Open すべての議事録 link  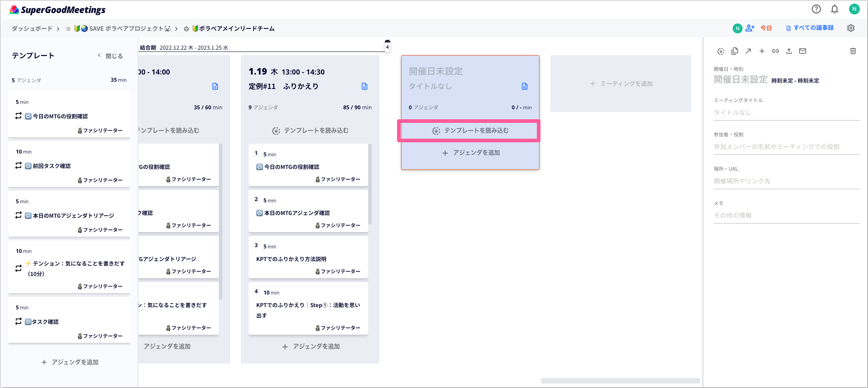tap(810, 28)
